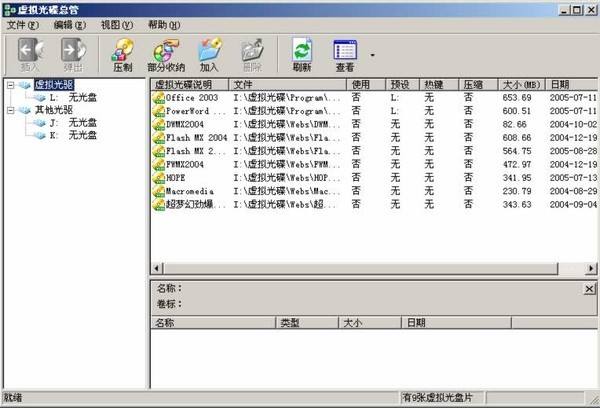
Task: Collapse the 其他光驱 tree node
Action: pyautogui.click(x=11, y=110)
